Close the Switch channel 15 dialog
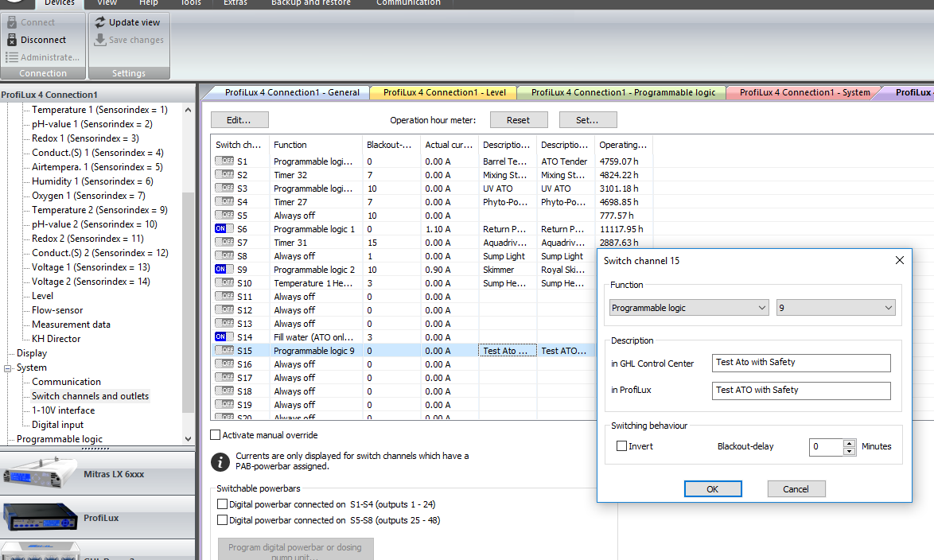934x560 pixels. coord(900,260)
